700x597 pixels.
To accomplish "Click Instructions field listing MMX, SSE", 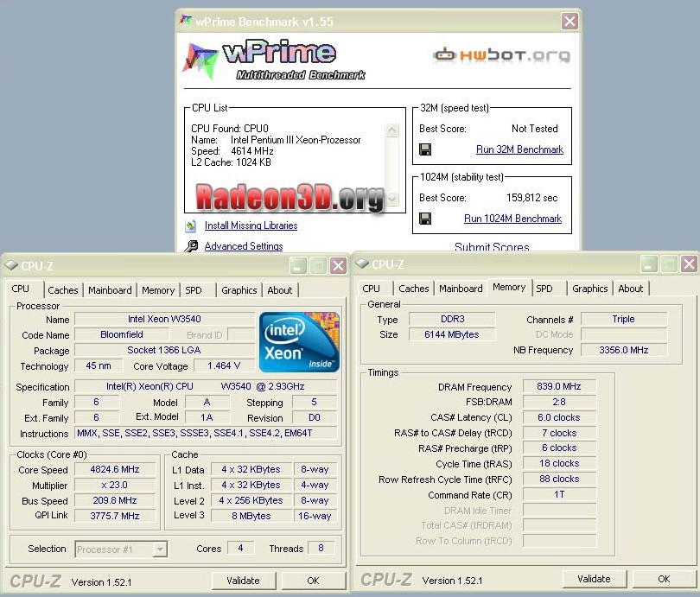I will coord(206,433).
